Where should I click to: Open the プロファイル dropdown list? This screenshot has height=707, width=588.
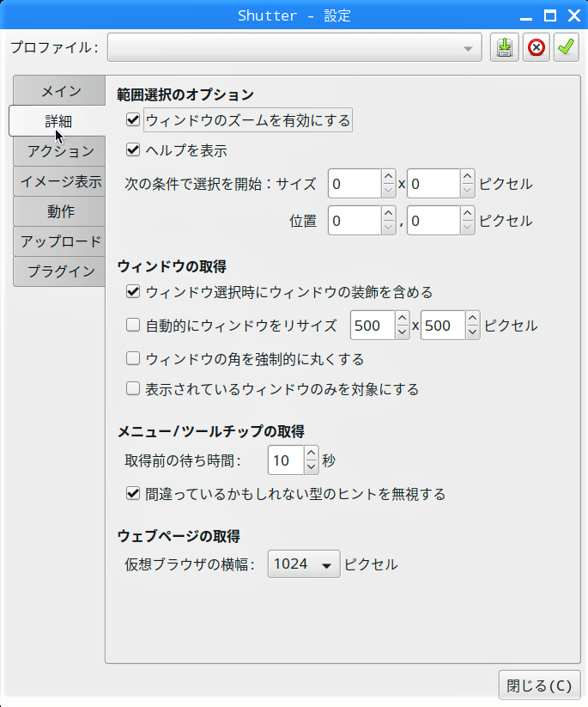coord(294,47)
